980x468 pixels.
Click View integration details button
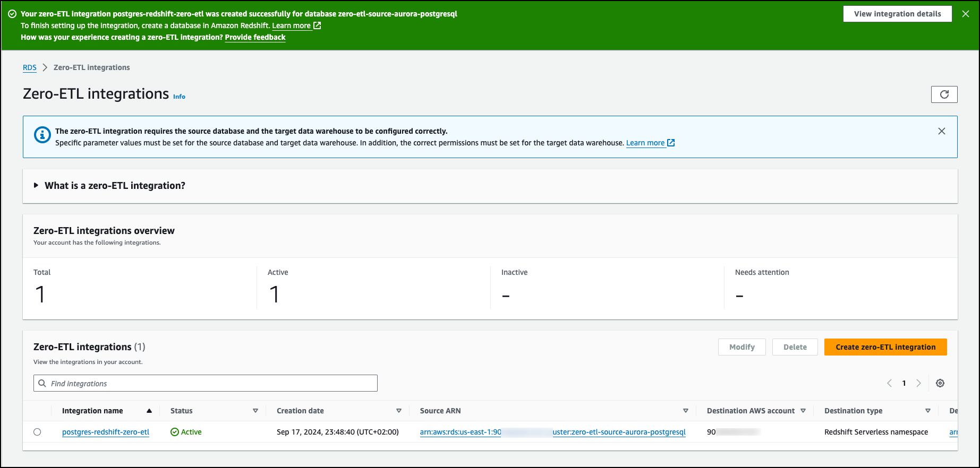[x=898, y=14]
